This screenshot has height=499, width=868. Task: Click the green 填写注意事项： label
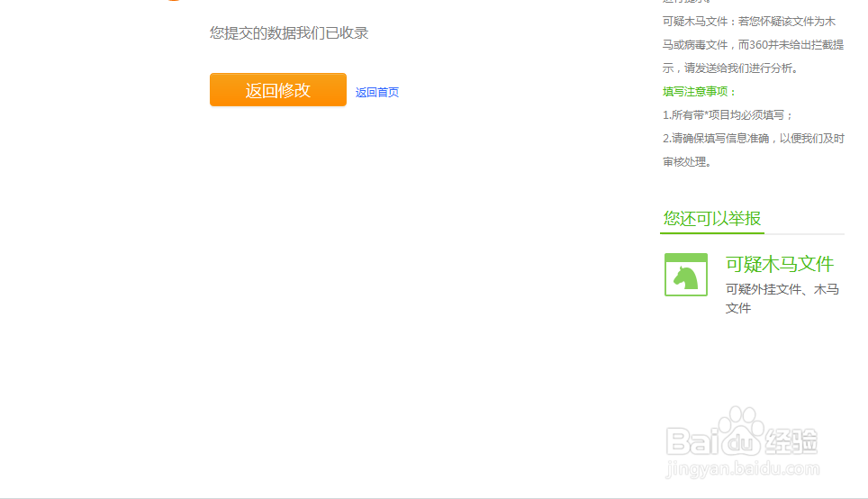pyautogui.click(x=700, y=91)
